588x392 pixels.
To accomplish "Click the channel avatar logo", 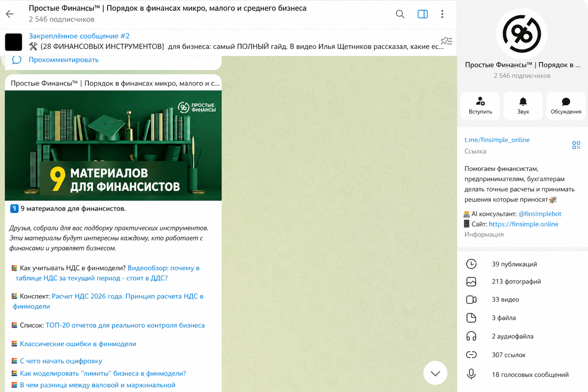I will coord(522,34).
